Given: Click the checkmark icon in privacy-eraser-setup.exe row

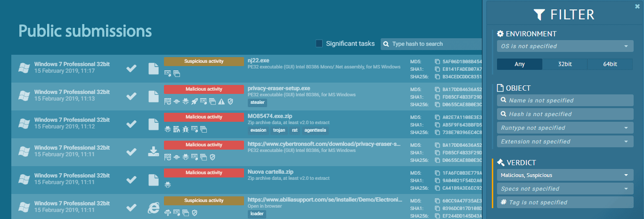Looking at the screenshot, I should (x=131, y=96).
